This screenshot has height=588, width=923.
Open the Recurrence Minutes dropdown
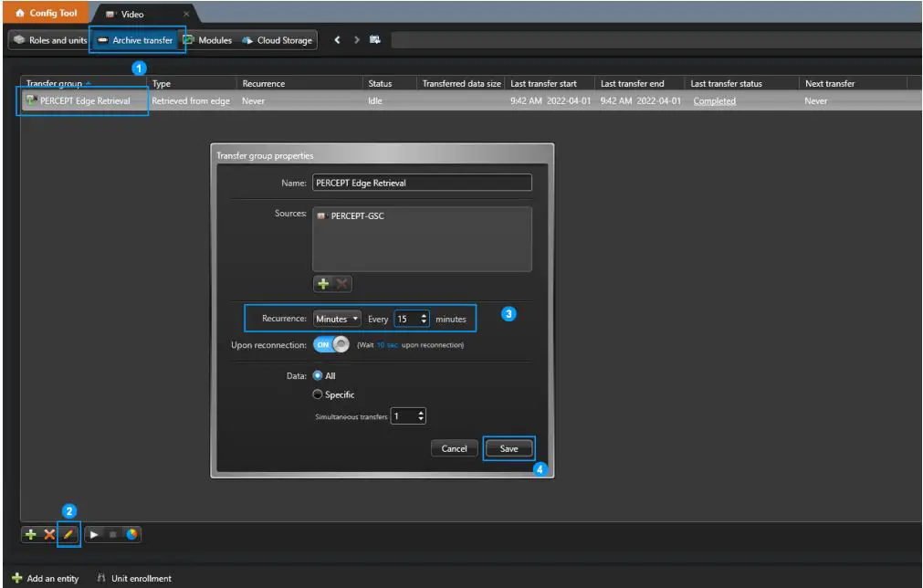337,319
